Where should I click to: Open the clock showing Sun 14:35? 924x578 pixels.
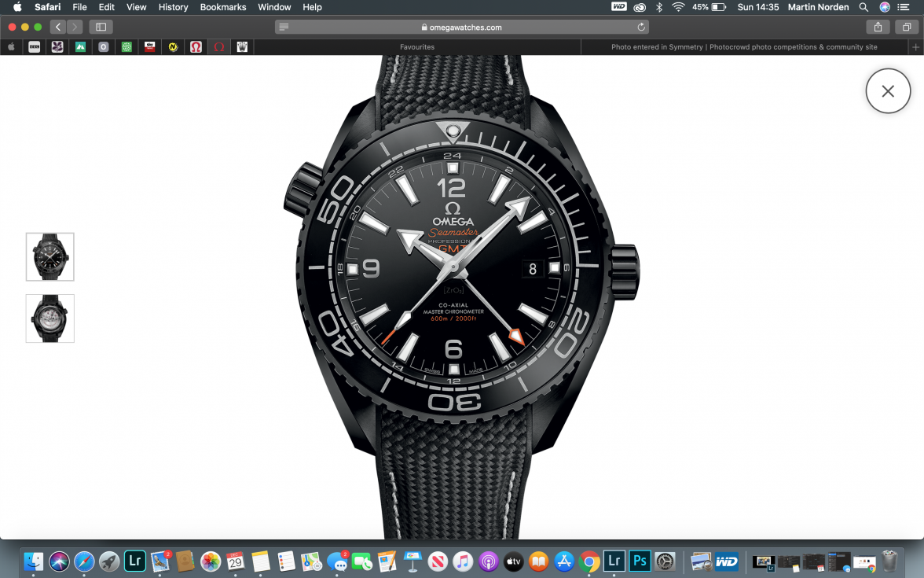[757, 7]
